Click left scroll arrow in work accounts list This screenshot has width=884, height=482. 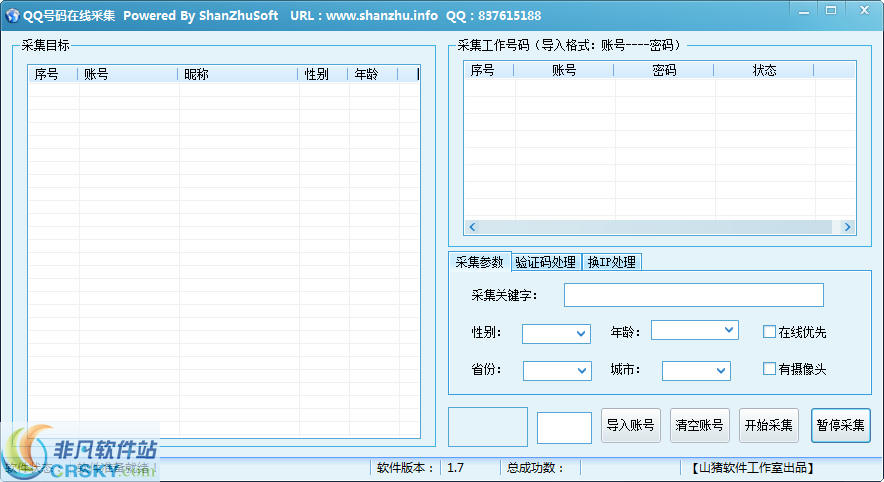472,227
